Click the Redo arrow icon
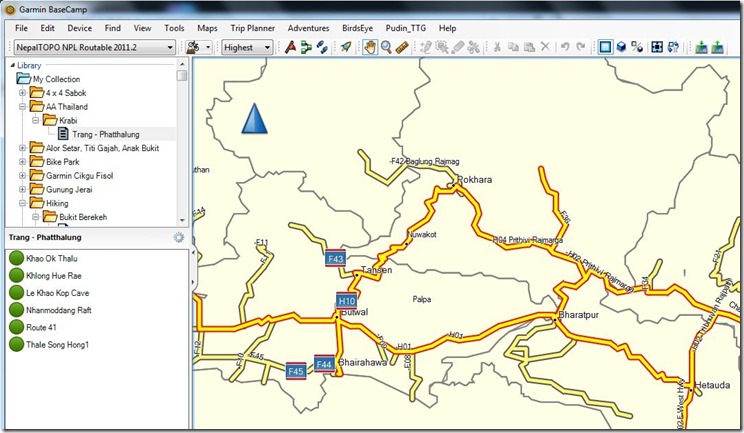 (581, 46)
